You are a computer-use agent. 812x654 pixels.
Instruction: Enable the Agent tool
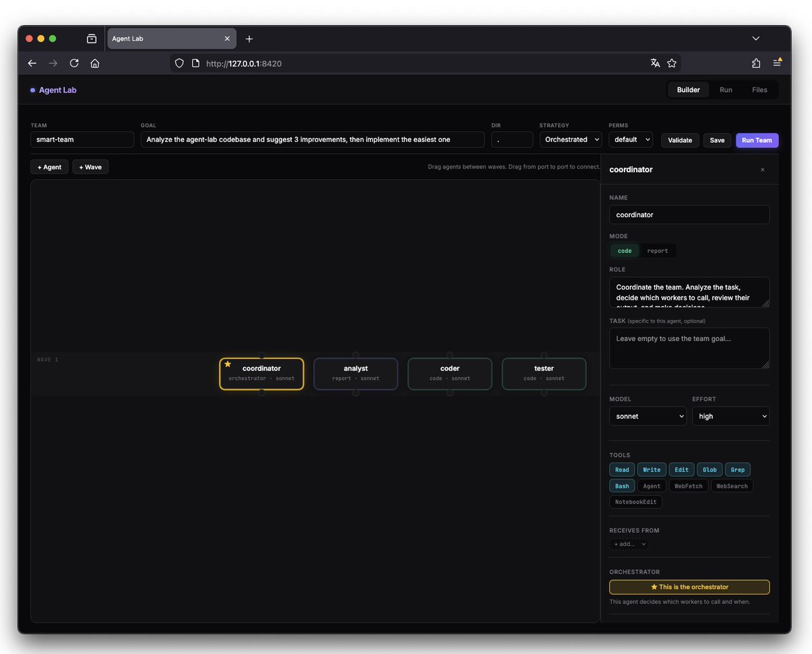coord(652,486)
